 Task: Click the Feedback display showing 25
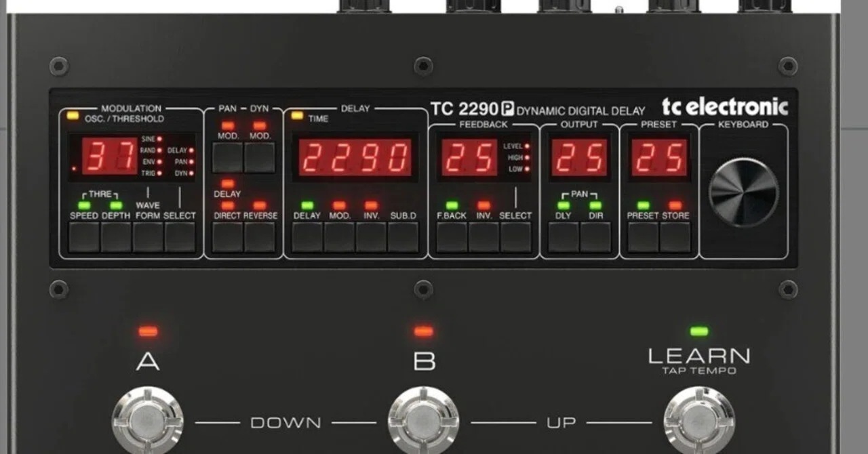tap(470, 157)
